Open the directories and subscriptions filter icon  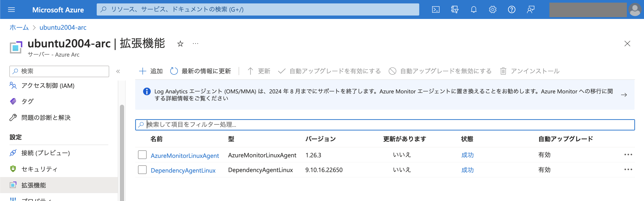click(455, 10)
